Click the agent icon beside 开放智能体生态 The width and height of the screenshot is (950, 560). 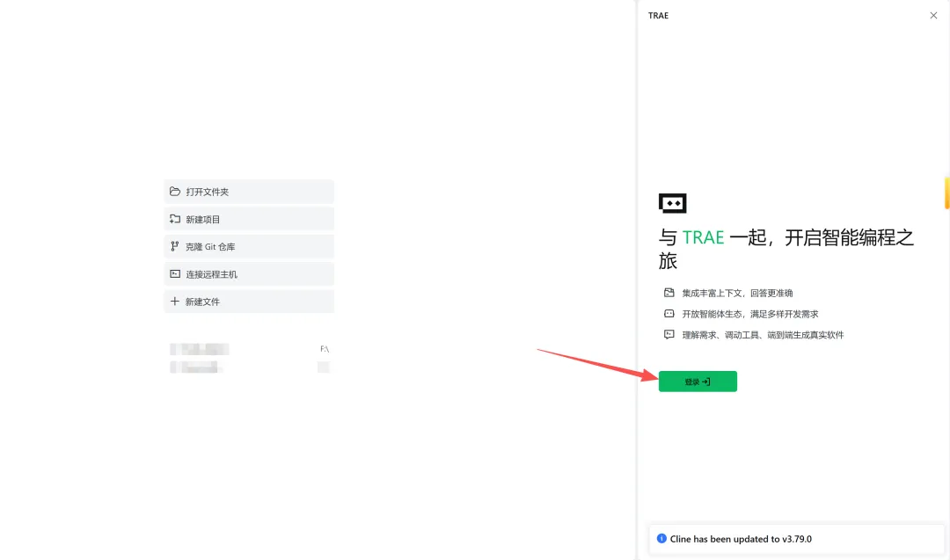(x=669, y=314)
